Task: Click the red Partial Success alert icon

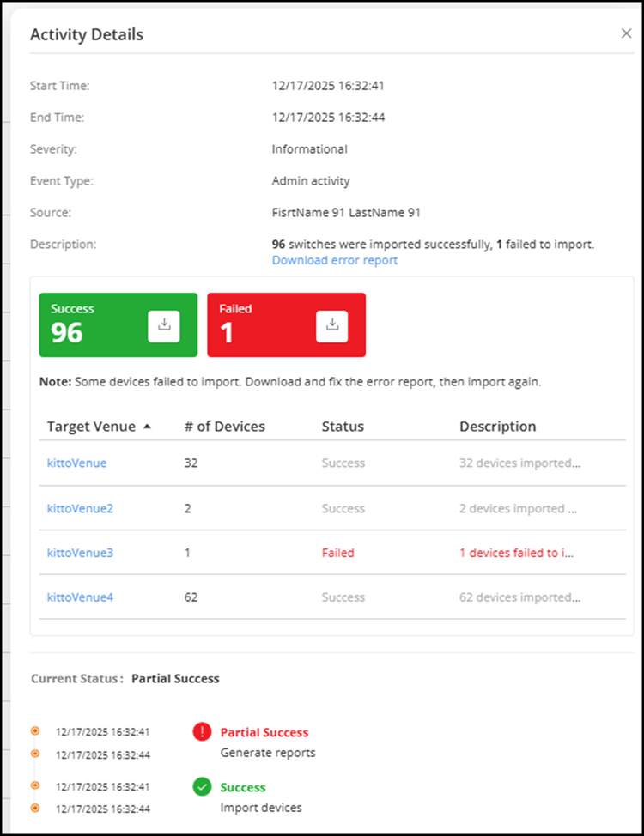Action: click(x=203, y=732)
